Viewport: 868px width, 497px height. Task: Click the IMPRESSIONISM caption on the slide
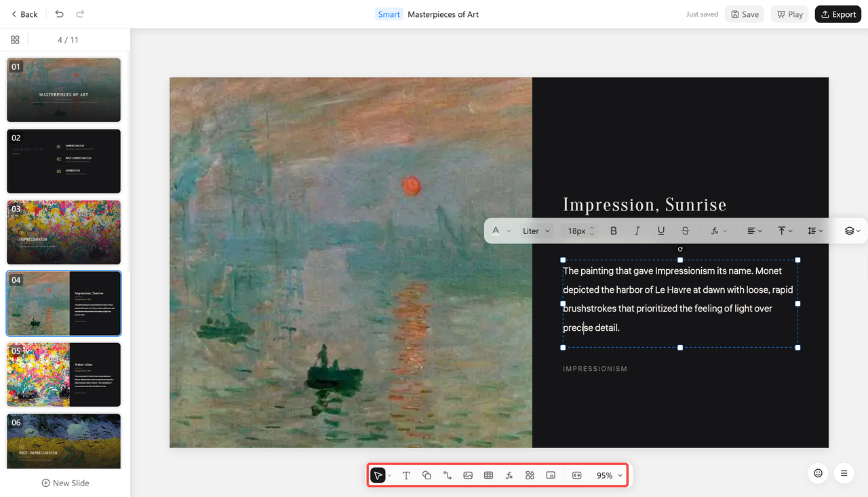(595, 369)
